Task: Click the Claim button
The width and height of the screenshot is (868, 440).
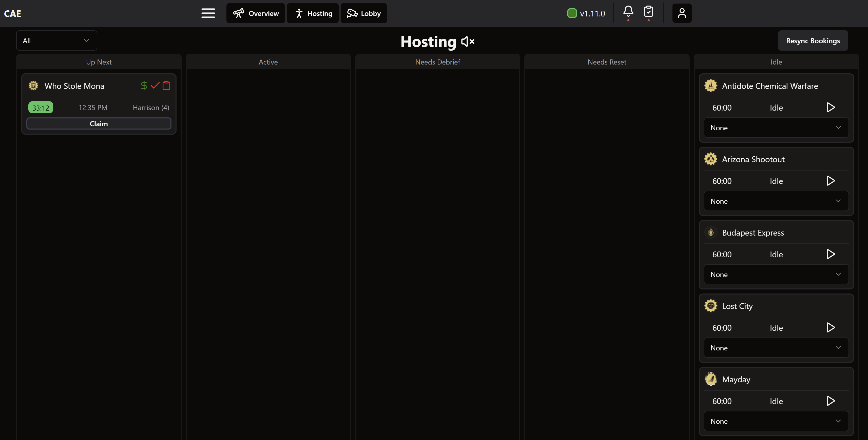Action: point(99,124)
